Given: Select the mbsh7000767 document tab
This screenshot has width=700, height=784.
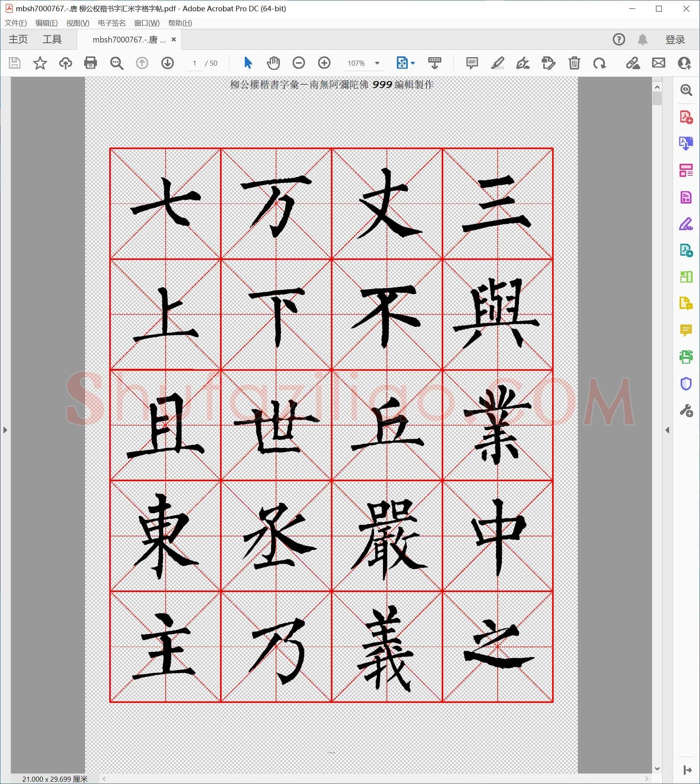Looking at the screenshot, I should coord(129,40).
